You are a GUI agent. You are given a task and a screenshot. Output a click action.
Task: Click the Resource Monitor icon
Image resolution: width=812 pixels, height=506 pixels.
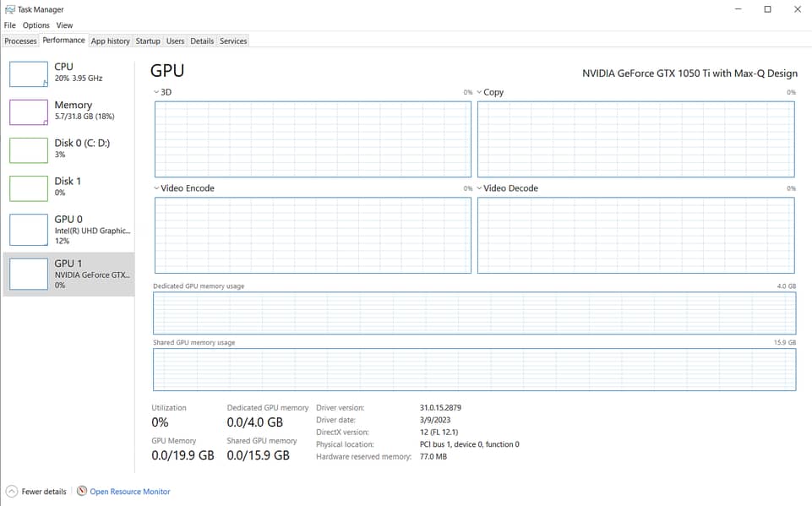click(x=82, y=491)
